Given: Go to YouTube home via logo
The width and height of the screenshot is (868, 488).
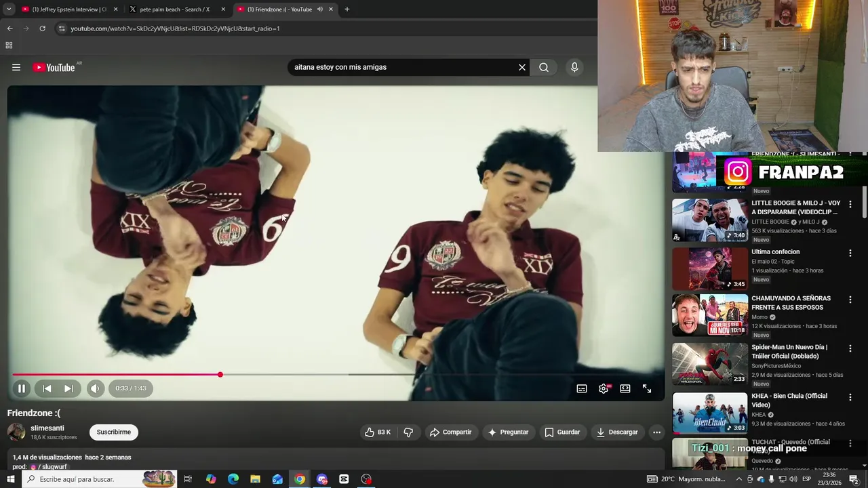Looking at the screenshot, I should pos(54,67).
